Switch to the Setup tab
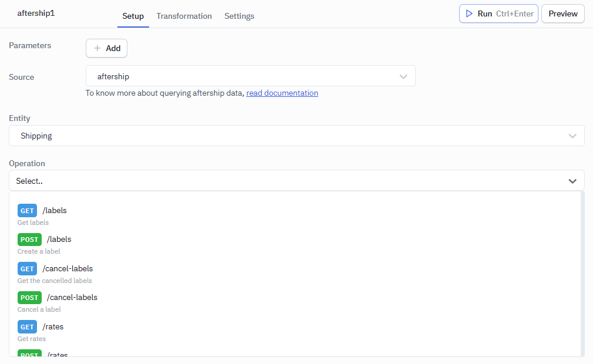The image size is (593, 364). click(133, 16)
